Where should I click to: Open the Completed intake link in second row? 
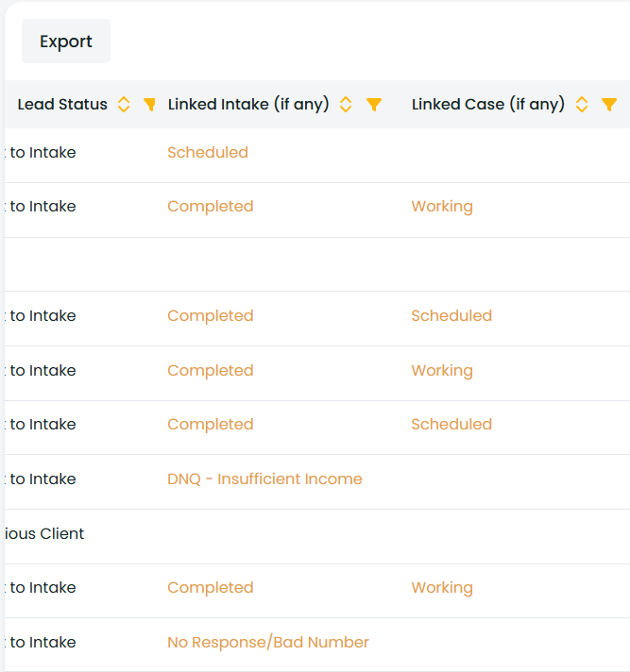211,207
